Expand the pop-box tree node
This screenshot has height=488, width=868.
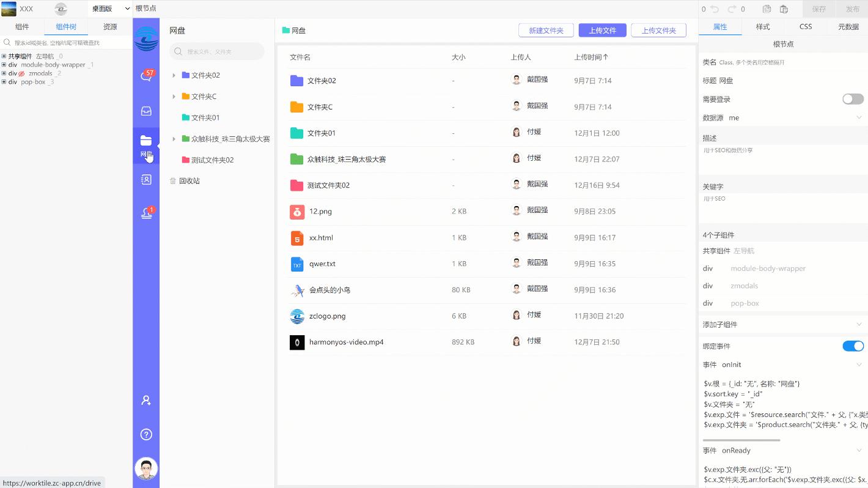(x=4, y=82)
